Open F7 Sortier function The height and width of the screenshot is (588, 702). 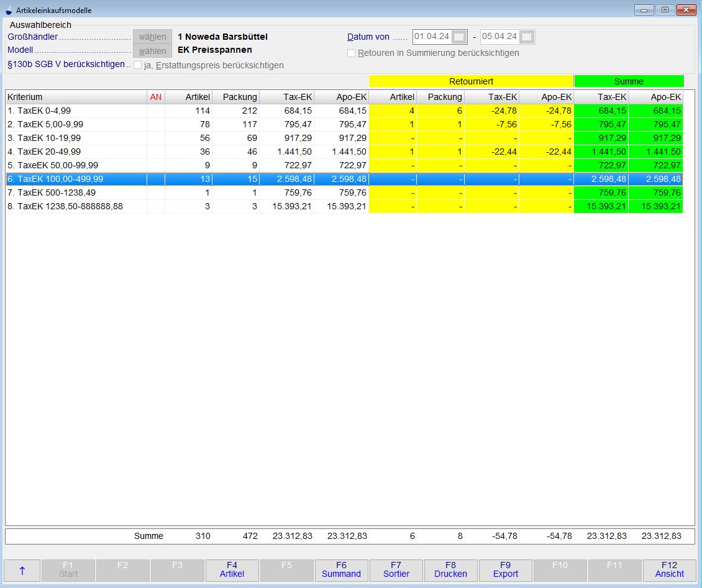396,571
